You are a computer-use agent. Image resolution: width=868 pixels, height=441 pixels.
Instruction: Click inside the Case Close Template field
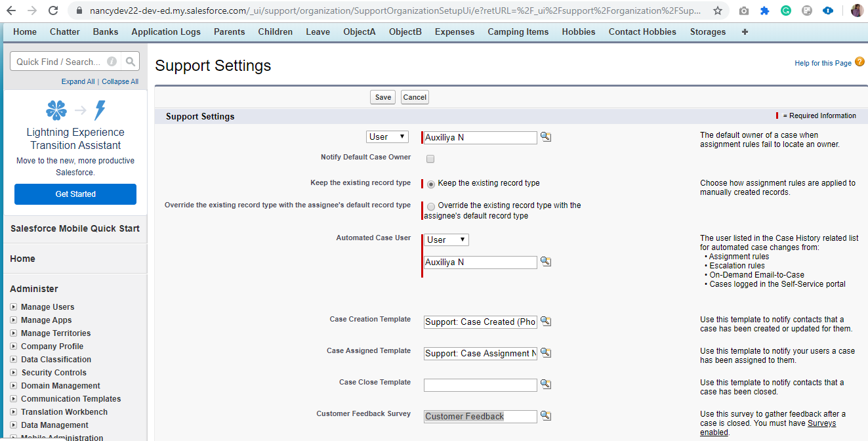[480, 384]
